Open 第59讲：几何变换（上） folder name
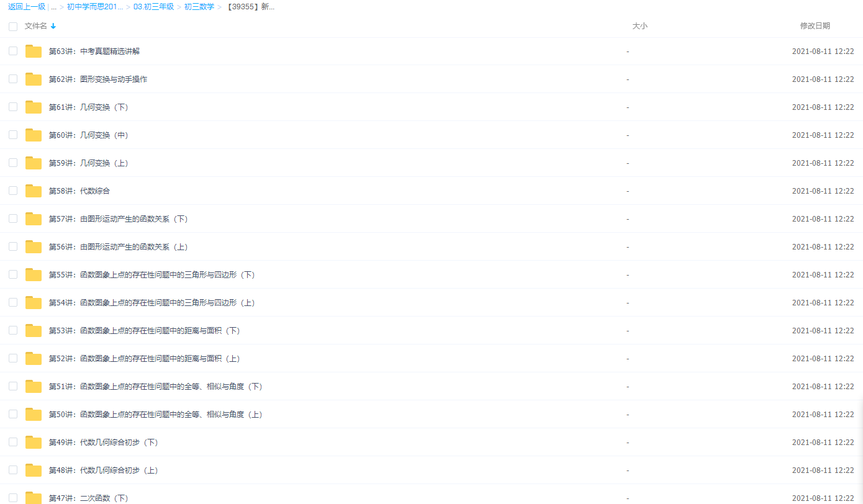The width and height of the screenshot is (863, 504). (88, 163)
